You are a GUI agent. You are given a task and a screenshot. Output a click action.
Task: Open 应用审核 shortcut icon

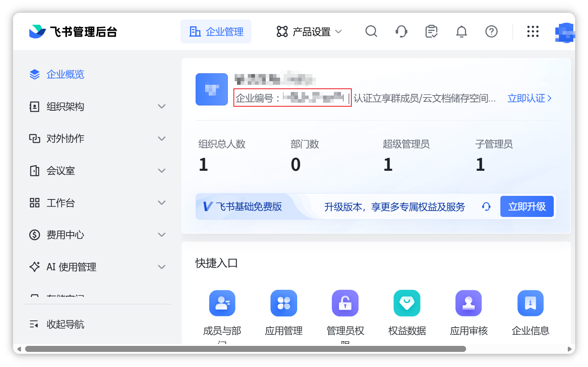pyautogui.click(x=468, y=303)
